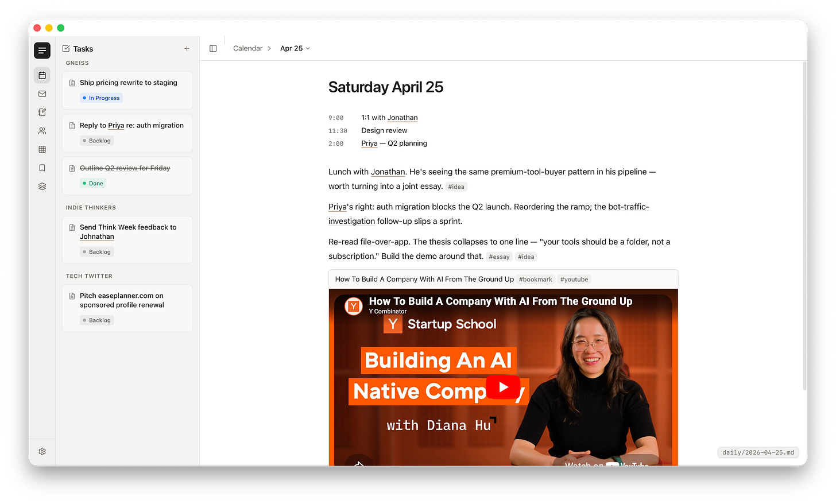The height and width of the screenshot is (504, 836).
Task: Open the People contacts icon
Action: click(x=42, y=131)
